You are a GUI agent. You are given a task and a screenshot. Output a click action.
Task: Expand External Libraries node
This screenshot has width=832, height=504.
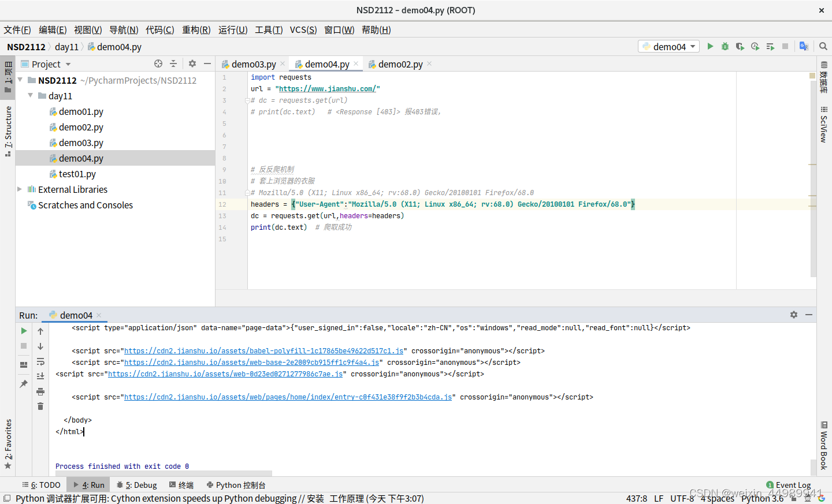coord(20,189)
